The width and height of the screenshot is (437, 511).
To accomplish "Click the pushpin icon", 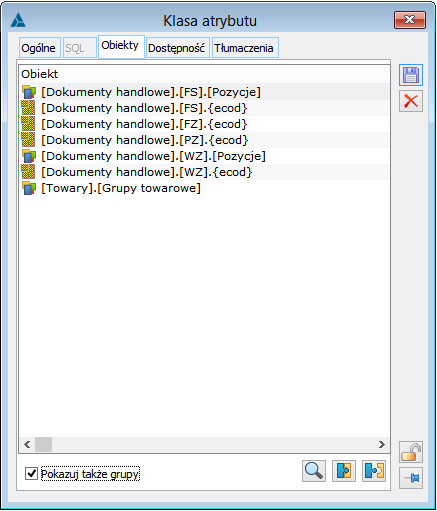I will (x=411, y=478).
